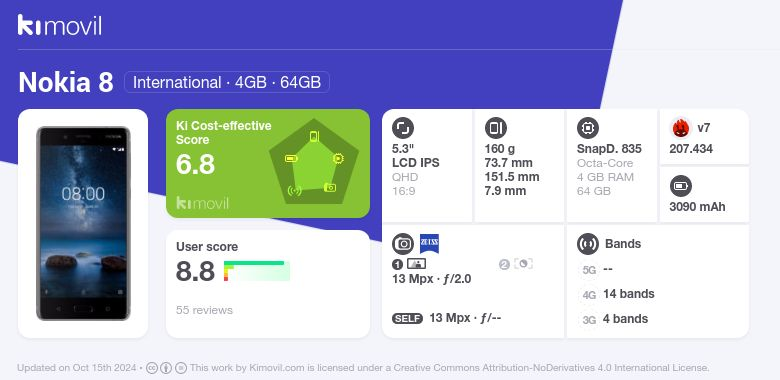Screen dimensions: 780x380
Task: Click the processor chip icon
Action: [x=587, y=128]
